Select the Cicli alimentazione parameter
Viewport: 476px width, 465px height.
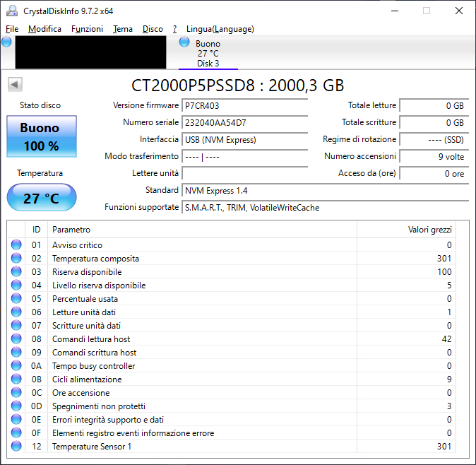[87, 379]
